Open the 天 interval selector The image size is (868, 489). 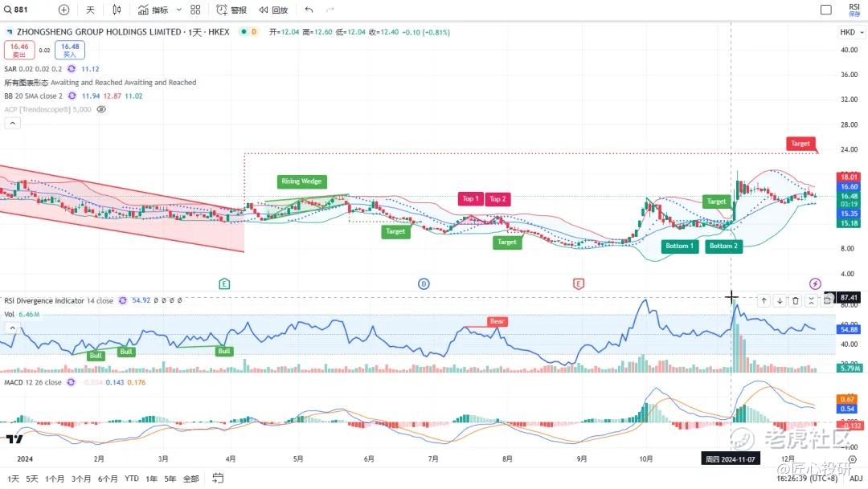point(90,10)
